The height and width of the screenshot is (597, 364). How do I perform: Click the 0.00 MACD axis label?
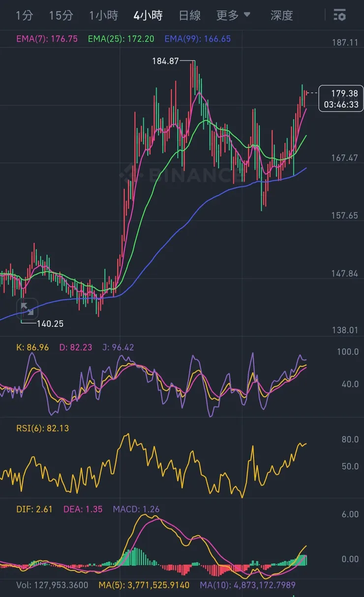point(350,559)
